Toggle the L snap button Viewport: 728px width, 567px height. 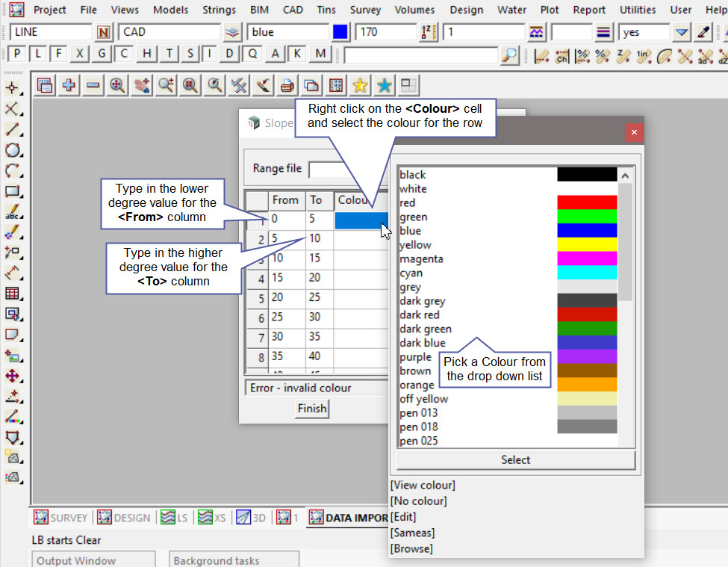[38, 54]
